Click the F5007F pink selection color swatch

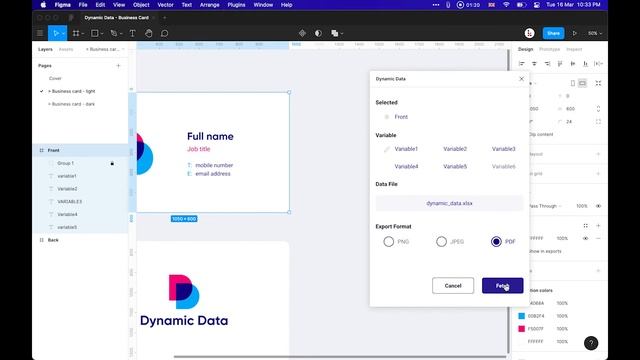pos(522,329)
